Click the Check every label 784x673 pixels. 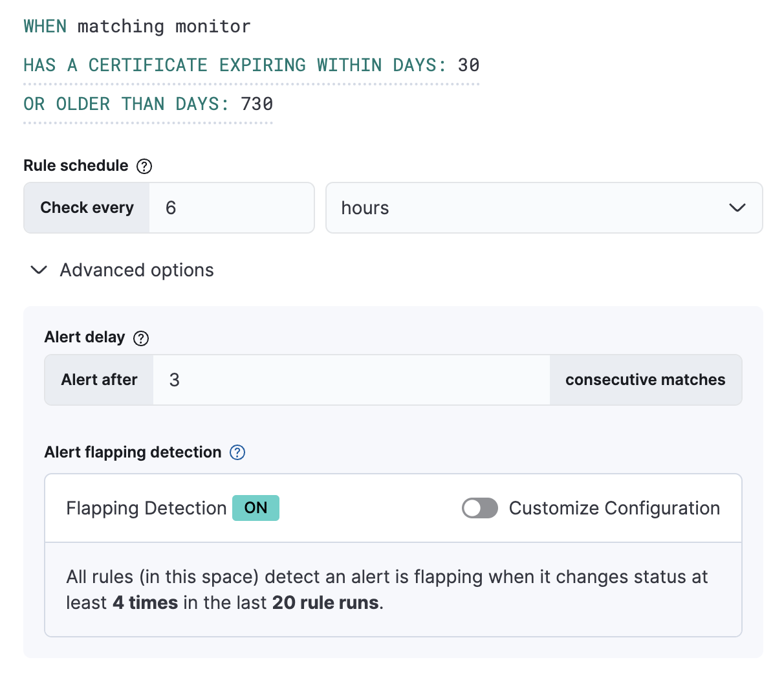coord(87,208)
